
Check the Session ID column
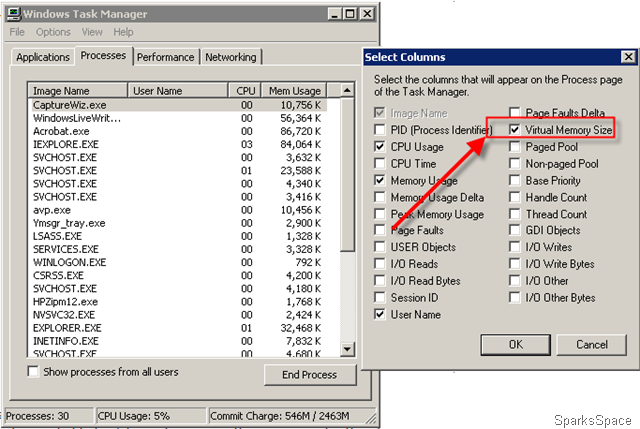click(x=380, y=297)
